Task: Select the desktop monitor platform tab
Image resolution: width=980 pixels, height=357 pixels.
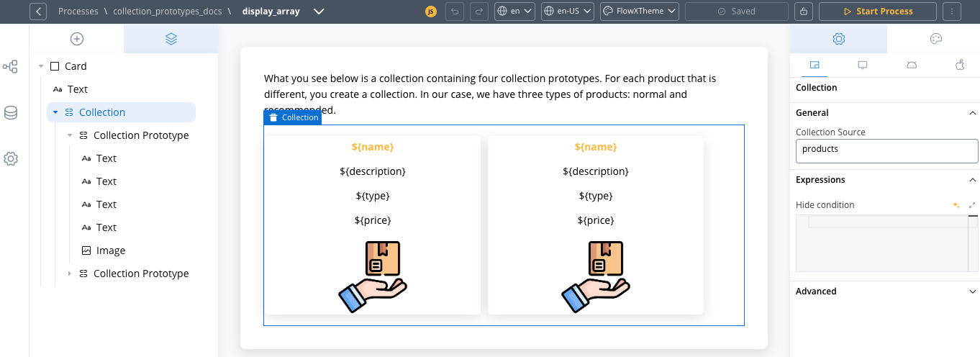Action: click(x=863, y=65)
